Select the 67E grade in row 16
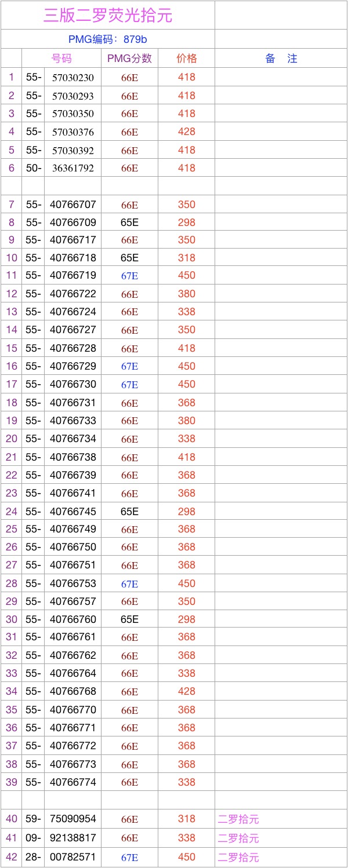 tap(129, 366)
